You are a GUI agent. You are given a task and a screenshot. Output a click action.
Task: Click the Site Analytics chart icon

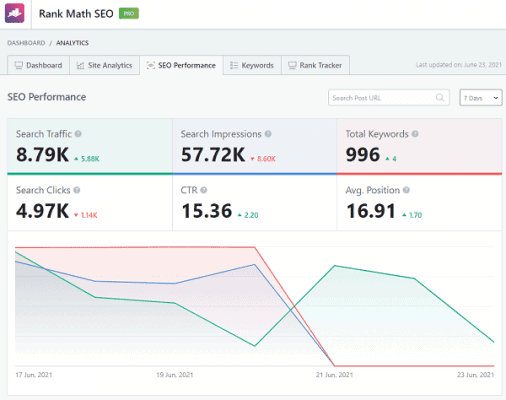tap(80, 65)
